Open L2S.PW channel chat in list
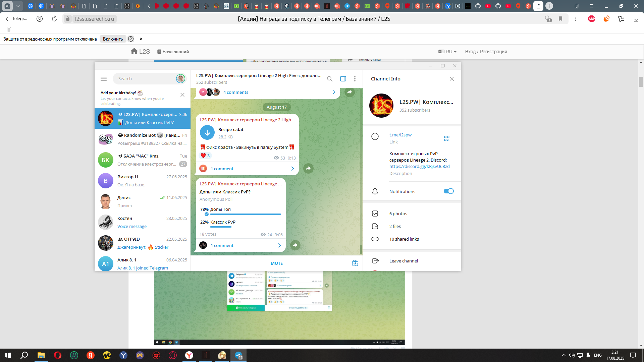 coord(143,118)
